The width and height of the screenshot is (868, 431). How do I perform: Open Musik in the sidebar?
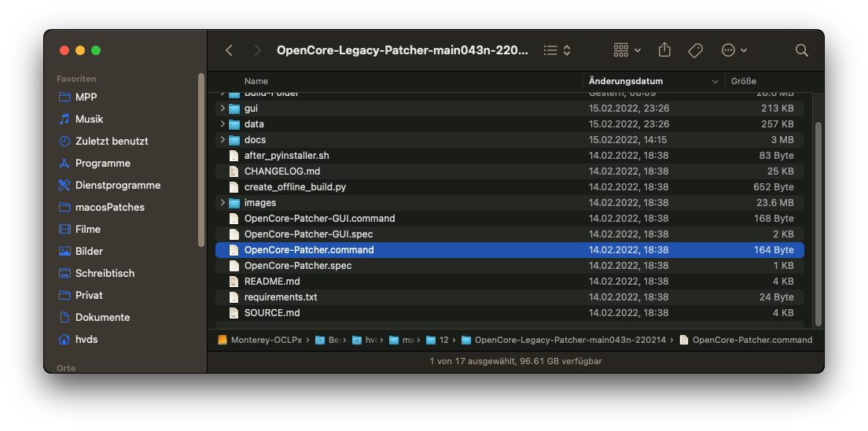click(x=89, y=119)
